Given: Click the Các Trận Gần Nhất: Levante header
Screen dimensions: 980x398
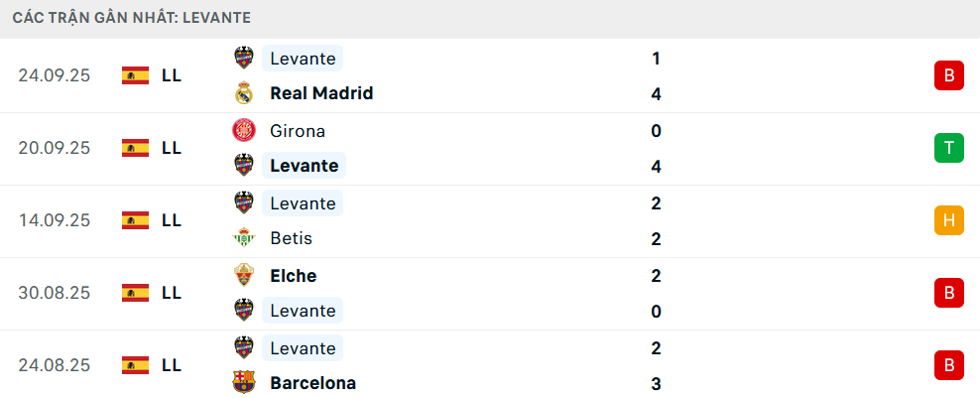Looking at the screenshot, I should click(x=131, y=17).
